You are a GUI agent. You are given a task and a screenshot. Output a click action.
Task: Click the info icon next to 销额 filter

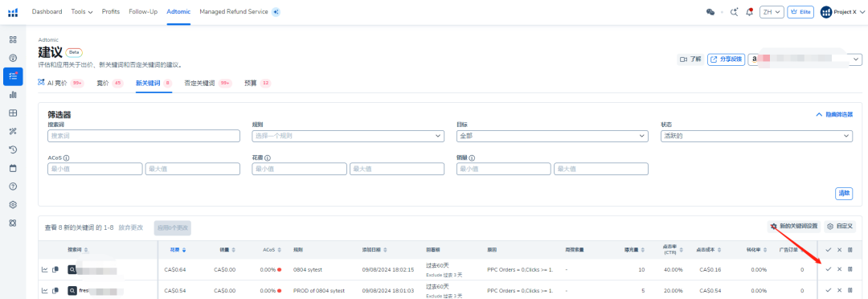(473, 158)
